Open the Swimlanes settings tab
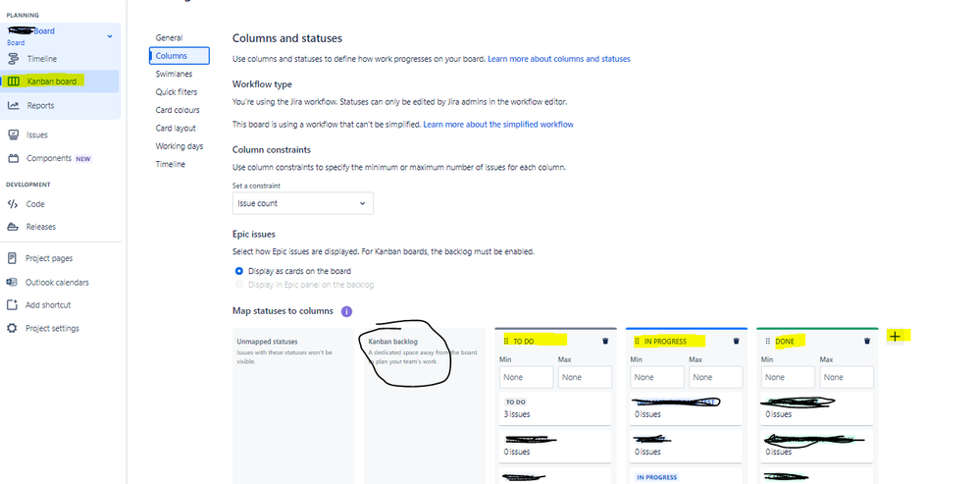 (174, 74)
